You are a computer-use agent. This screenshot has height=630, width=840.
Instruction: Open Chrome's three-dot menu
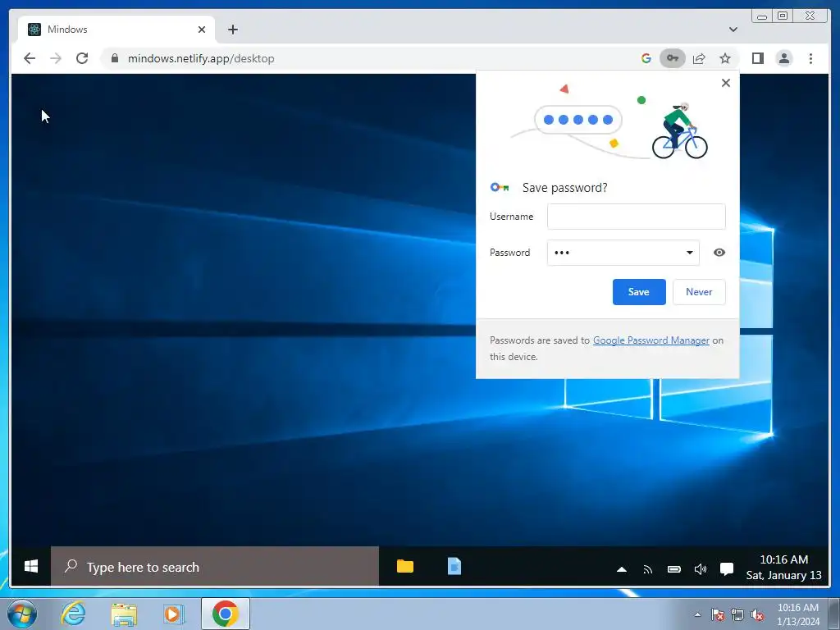[810, 58]
